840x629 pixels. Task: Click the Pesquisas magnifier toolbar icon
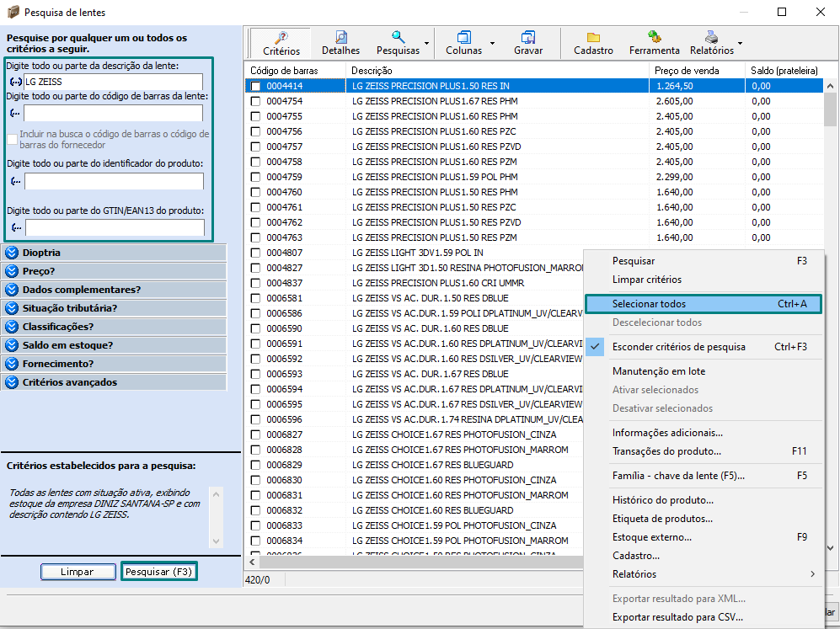[x=398, y=37]
